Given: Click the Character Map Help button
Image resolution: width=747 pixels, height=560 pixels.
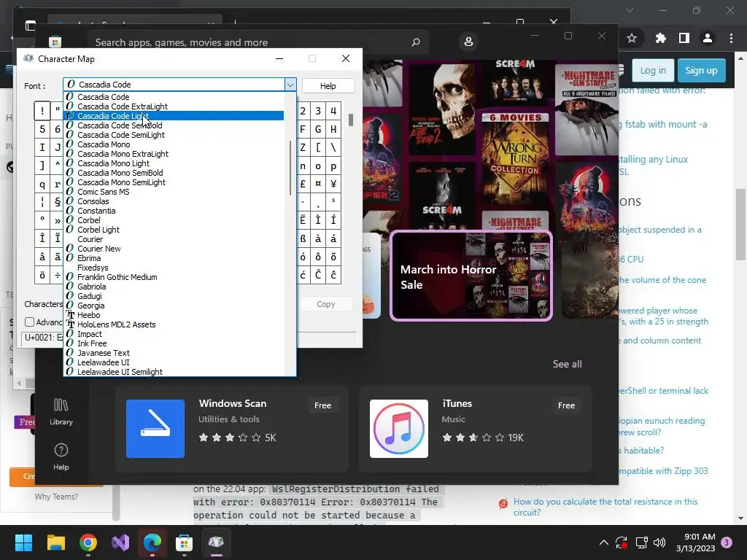Looking at the screenshot, I should click(x=328, y=86).
